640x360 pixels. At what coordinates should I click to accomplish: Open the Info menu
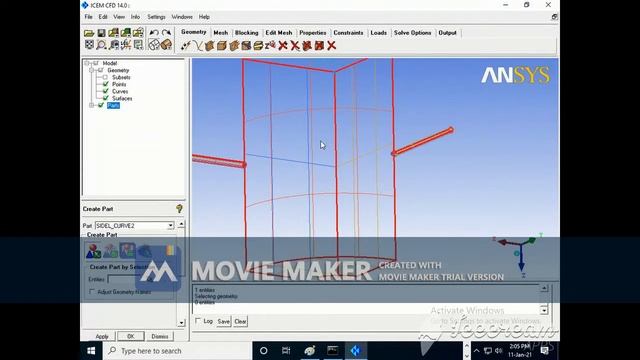tap(135, 17)
